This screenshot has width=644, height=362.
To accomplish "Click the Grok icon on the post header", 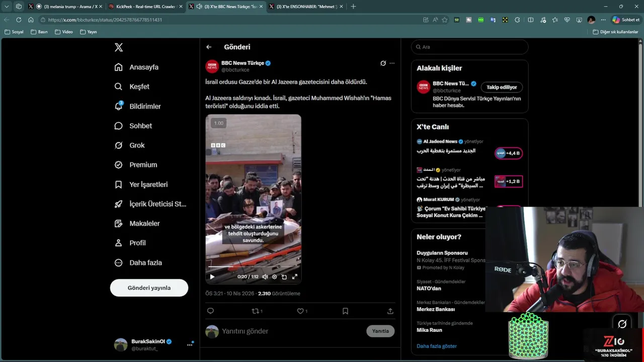I will 383,63.
